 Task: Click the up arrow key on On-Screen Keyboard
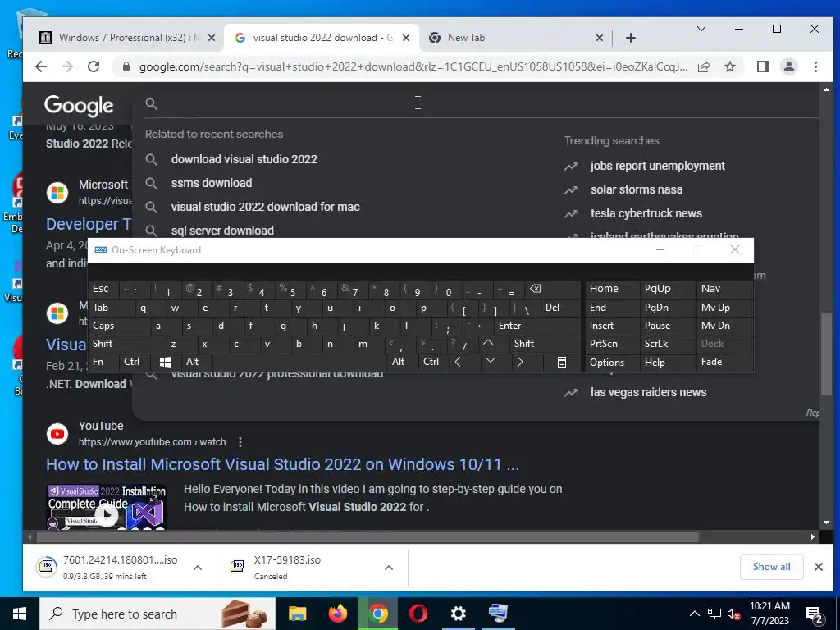(x=488, y=344)
